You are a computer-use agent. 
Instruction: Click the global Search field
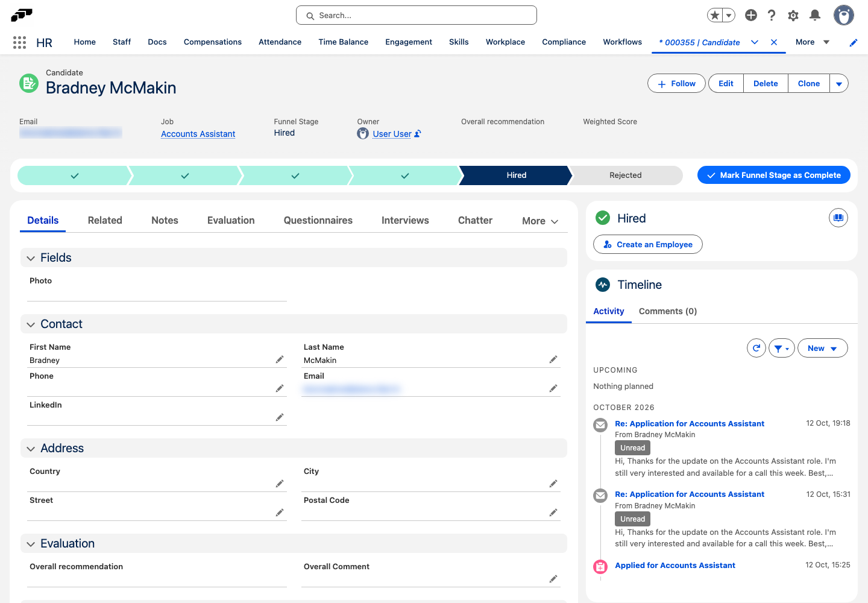point(417,15)
